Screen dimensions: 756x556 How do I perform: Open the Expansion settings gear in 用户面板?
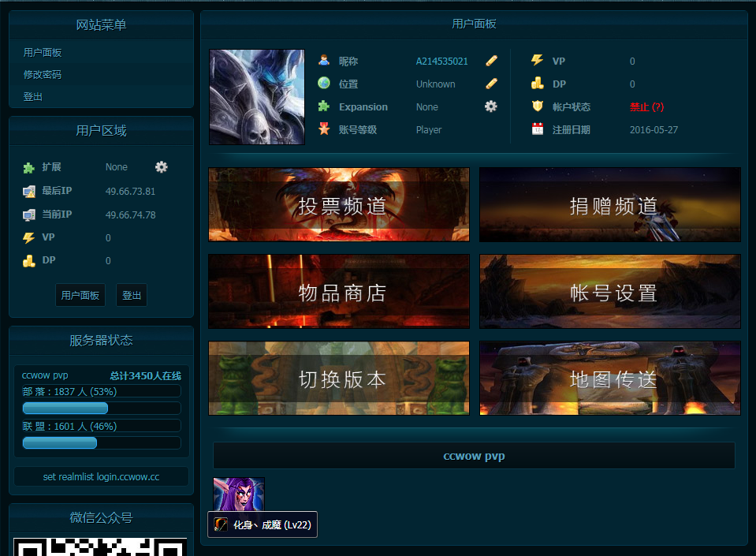click(491, 106)
